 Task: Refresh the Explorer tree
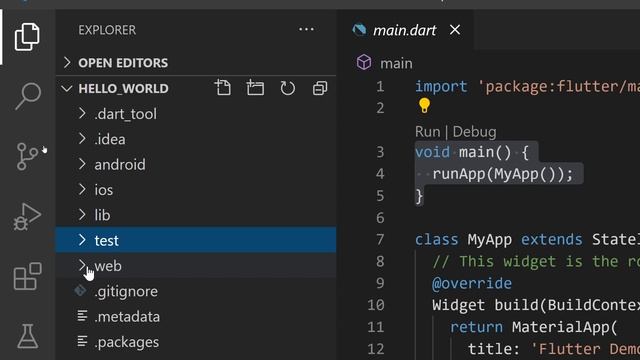pos(288,88)
